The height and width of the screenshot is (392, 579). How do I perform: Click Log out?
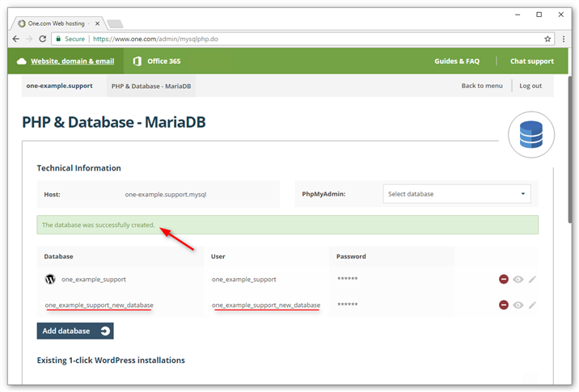click(530, 86)
